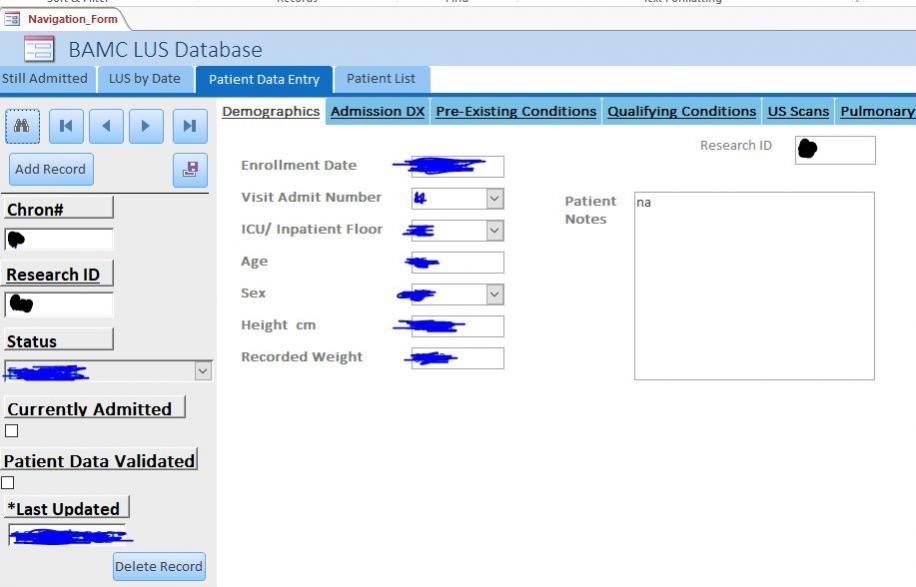Open the ICU/Inpatient Floor dropdown
Viewport: 916px width, 587px height.
coord(494,231)
